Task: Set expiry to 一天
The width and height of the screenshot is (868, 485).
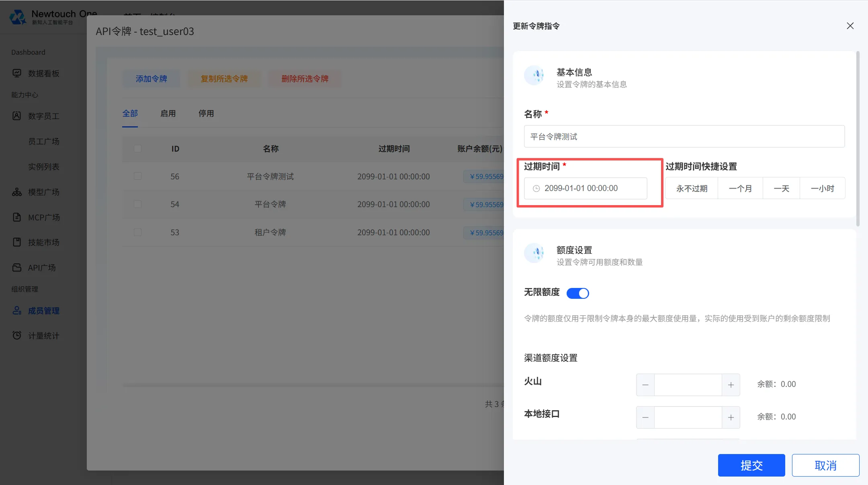Action: coord(781,188)
